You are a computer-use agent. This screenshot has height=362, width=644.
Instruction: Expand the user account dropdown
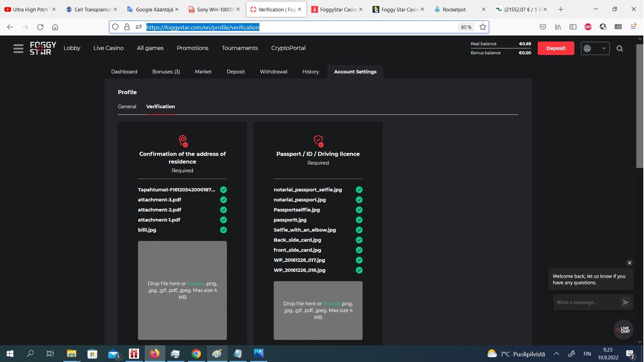point(595,49)
